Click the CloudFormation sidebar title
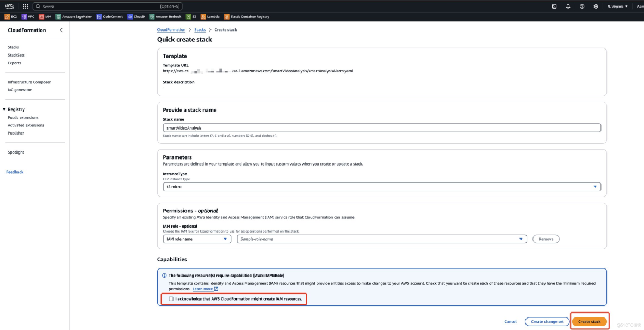644x330 pixels. (27, 30)
